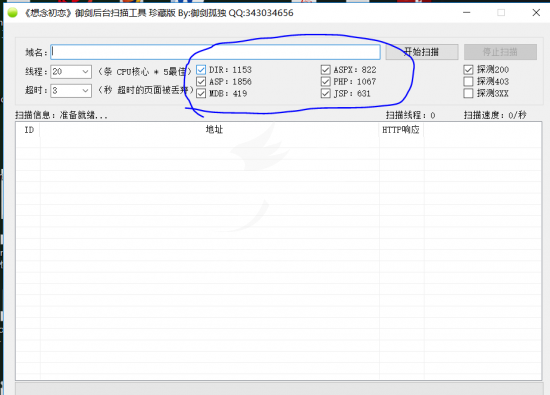Enable the 探测403 checkbox
Screen dimensions: 550x395
tap(468, 81)
